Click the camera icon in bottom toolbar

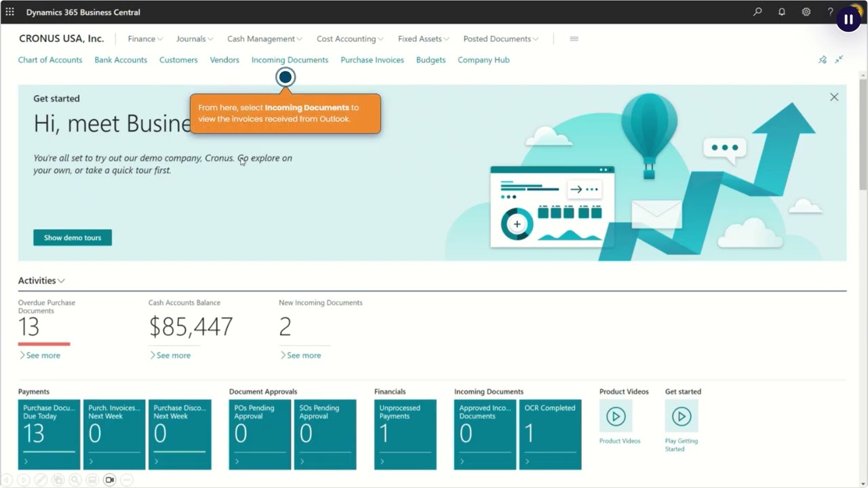point(109,480)
